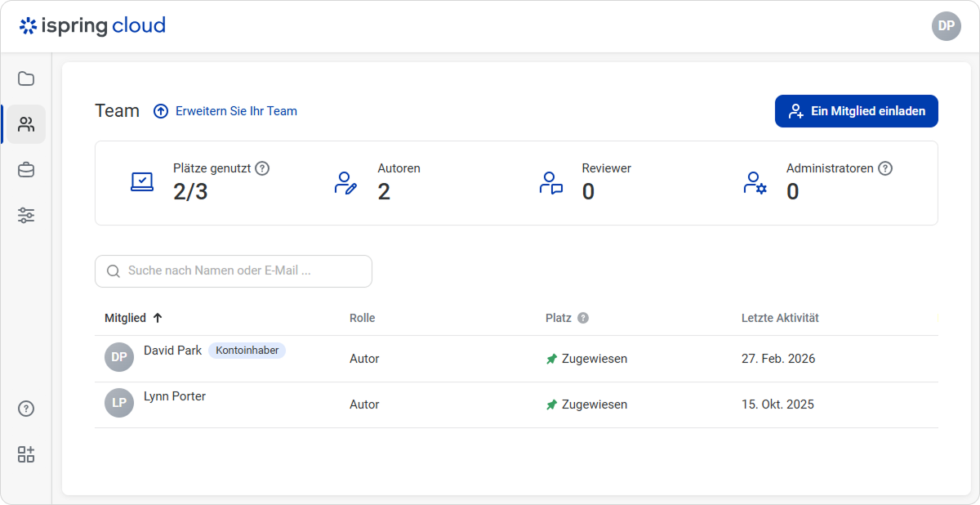Click the Rolle column header
The image size is (980, 505).
pyautogui.click(x=362, y=318)
